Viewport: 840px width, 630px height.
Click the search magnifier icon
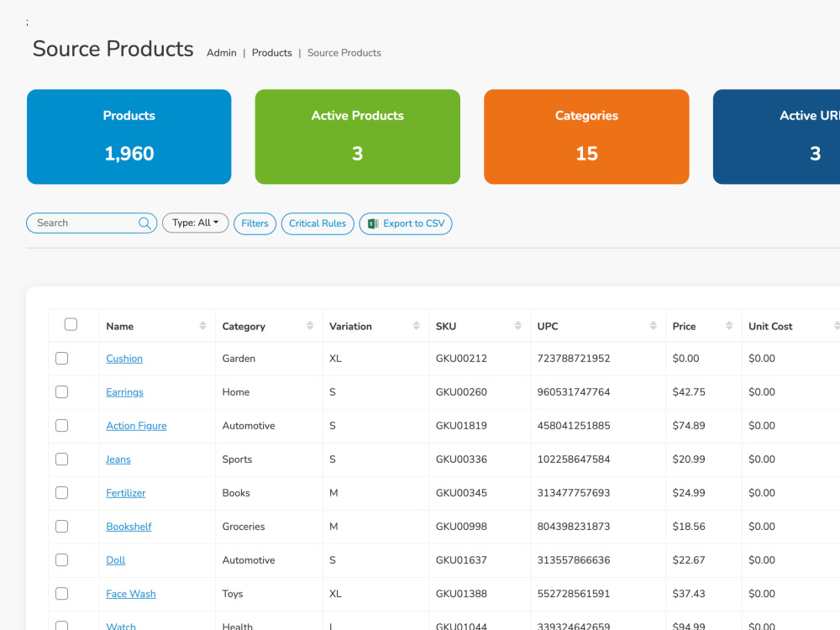tap(144, 223)
